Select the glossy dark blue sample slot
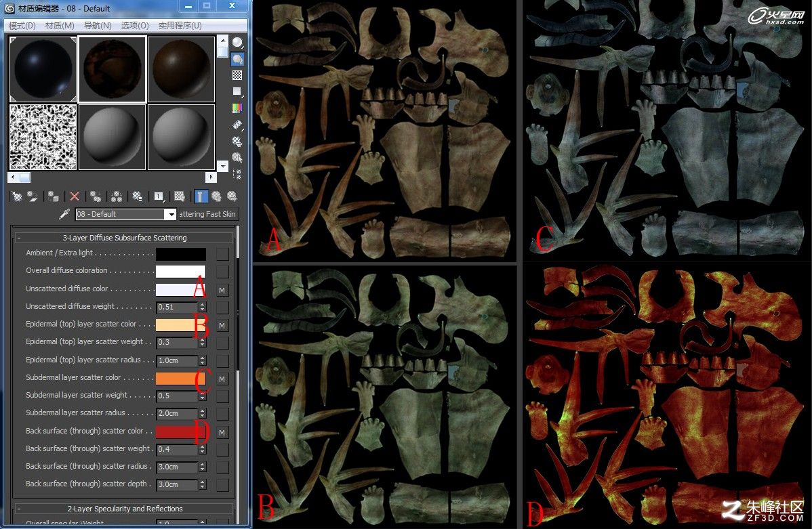 pyautogui.click(x=43, y=69)
